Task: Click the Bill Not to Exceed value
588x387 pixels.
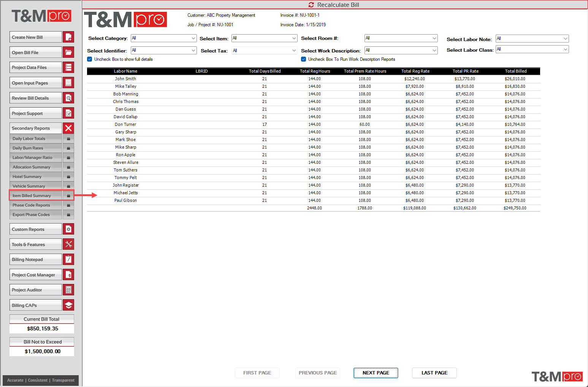Action: point(42,351)
